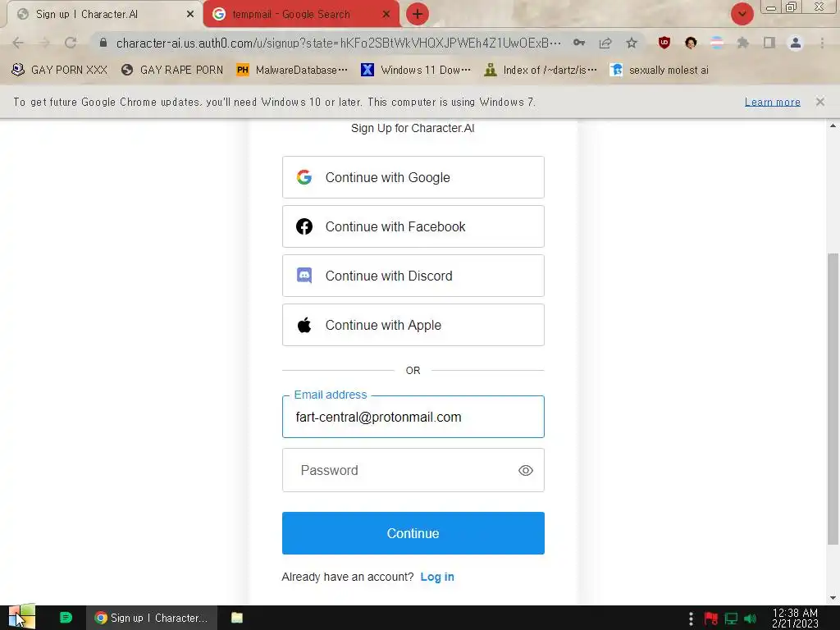Open Action Center red flag icon
Screen dimensions: 840x630
711,619
